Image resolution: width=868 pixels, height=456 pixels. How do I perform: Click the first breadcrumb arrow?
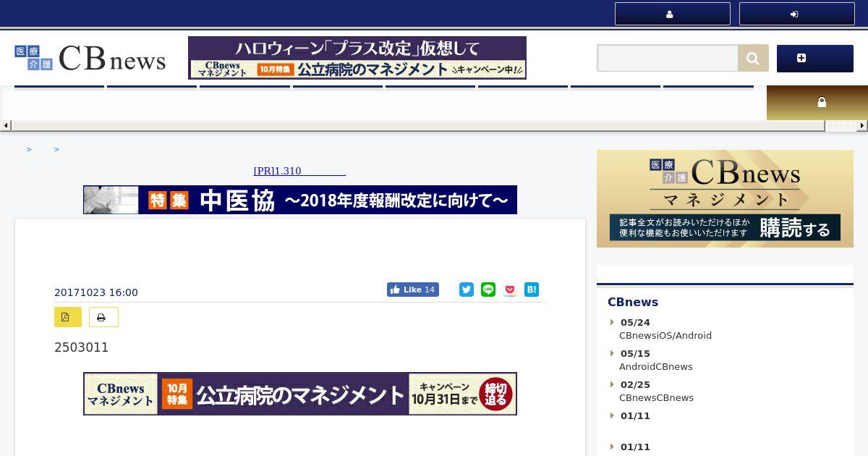(x=29, y=149)
